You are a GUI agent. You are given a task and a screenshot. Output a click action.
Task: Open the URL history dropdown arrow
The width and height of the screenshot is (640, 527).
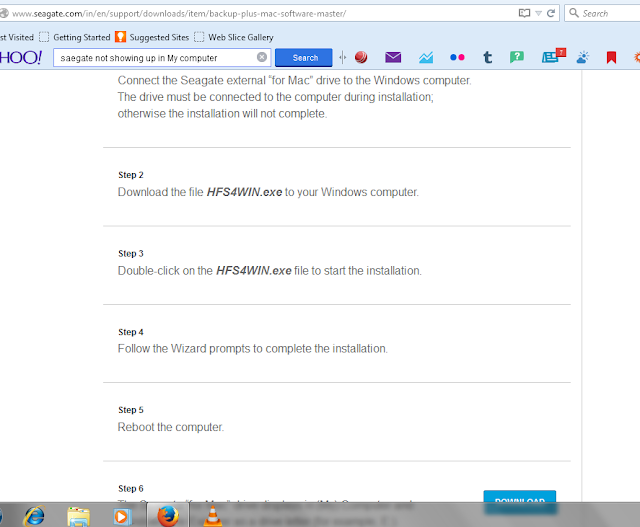click(x=539, y=13)
